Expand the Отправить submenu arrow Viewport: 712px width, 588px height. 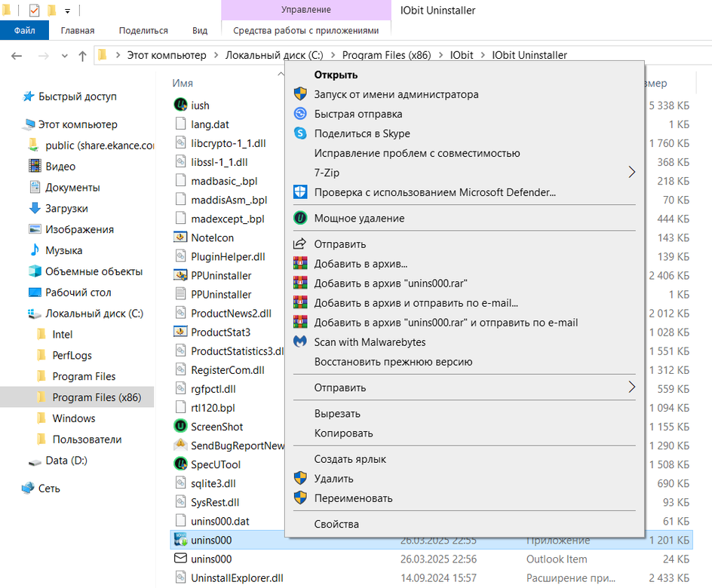(x=631, y=387)
